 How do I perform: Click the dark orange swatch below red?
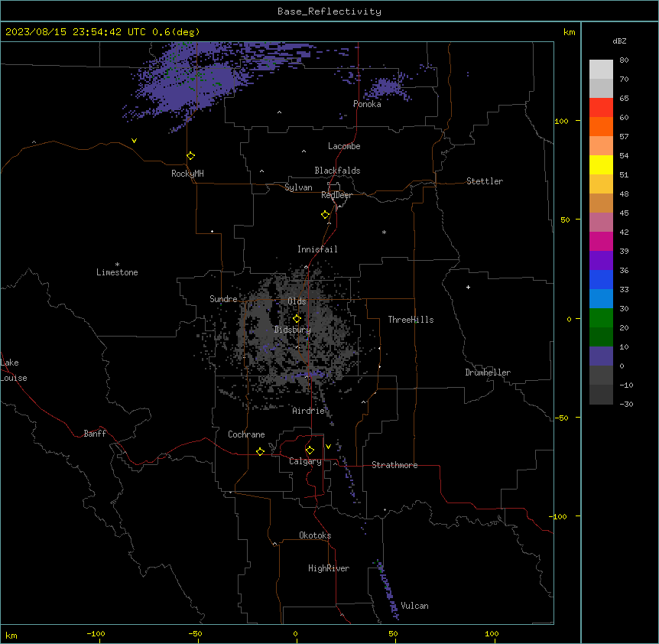pyautogui.click(x=601, y=126)
